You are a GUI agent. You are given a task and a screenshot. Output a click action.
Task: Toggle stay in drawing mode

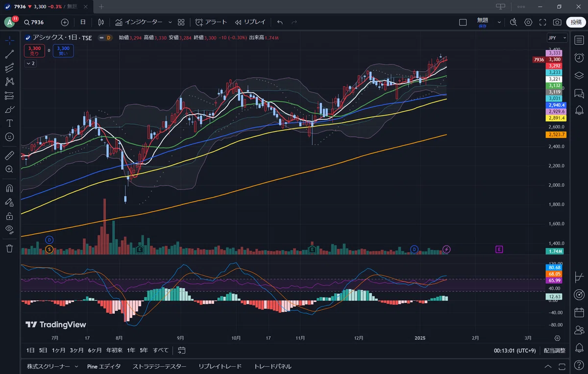[x=9, y=201]
